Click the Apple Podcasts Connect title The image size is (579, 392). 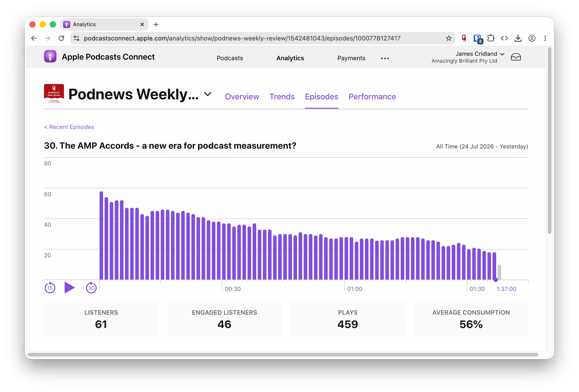point(108,57)
